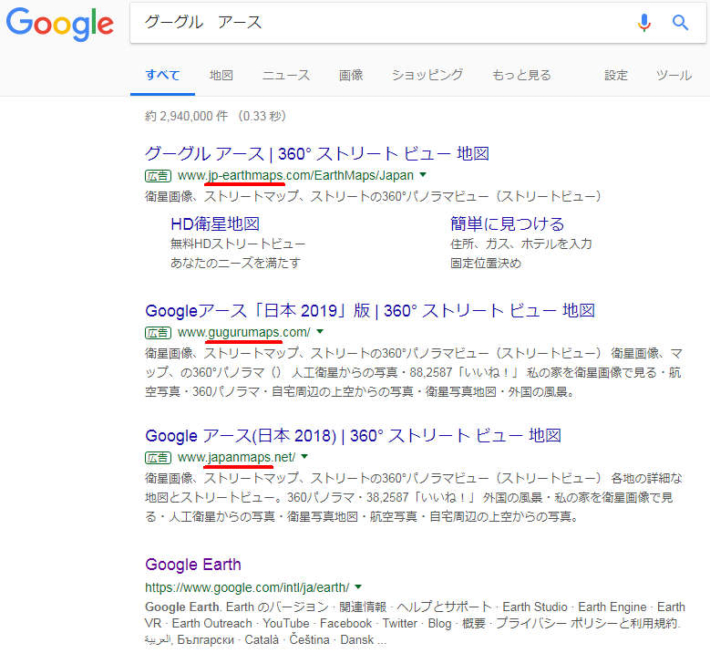Viewport: 710px width, 664px height.
Task: Expand dropdown arrow next to japanmaps.net
Action: pos(304,457)
